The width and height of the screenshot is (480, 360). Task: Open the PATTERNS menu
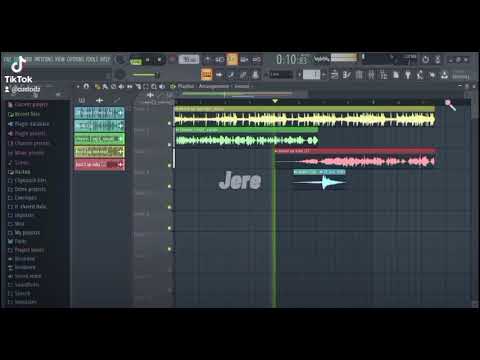click(x=44, y=60)
